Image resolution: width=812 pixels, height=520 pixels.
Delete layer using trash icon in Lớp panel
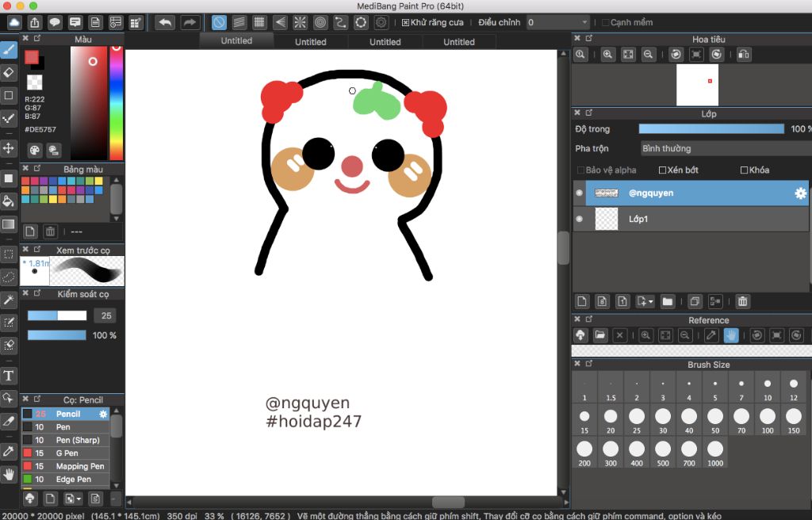[742, 301]
